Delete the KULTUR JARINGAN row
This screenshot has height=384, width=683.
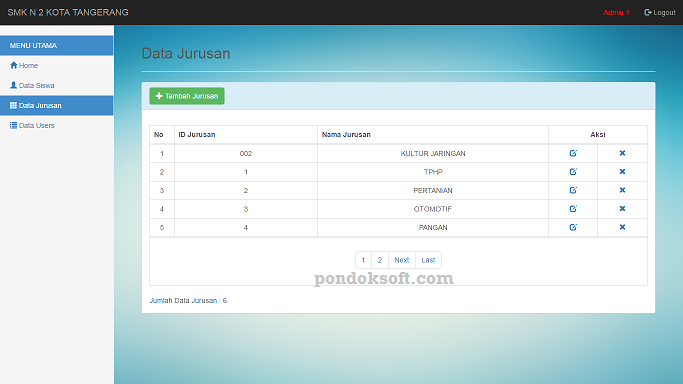click(622, 153)
